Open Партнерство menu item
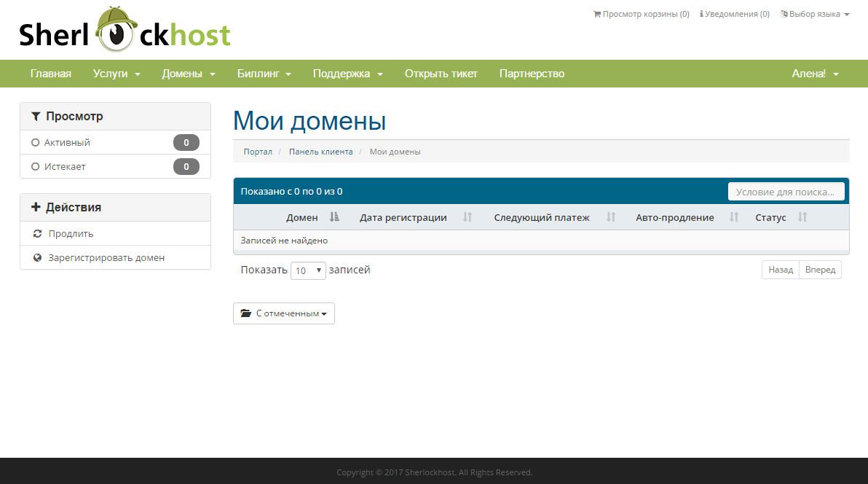The width and height of the screenshot is (868, 484). tap(532, 74)
